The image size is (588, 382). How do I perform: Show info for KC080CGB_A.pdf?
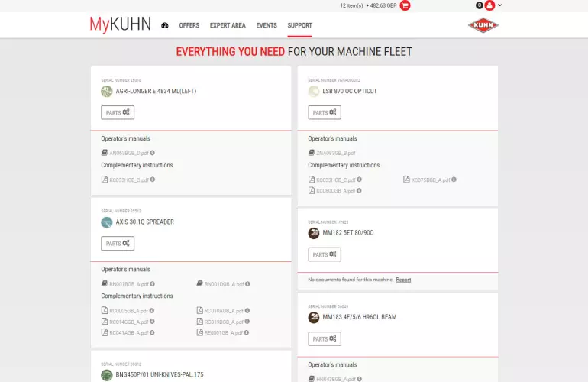pyautogui.click(x=359, y=191)
